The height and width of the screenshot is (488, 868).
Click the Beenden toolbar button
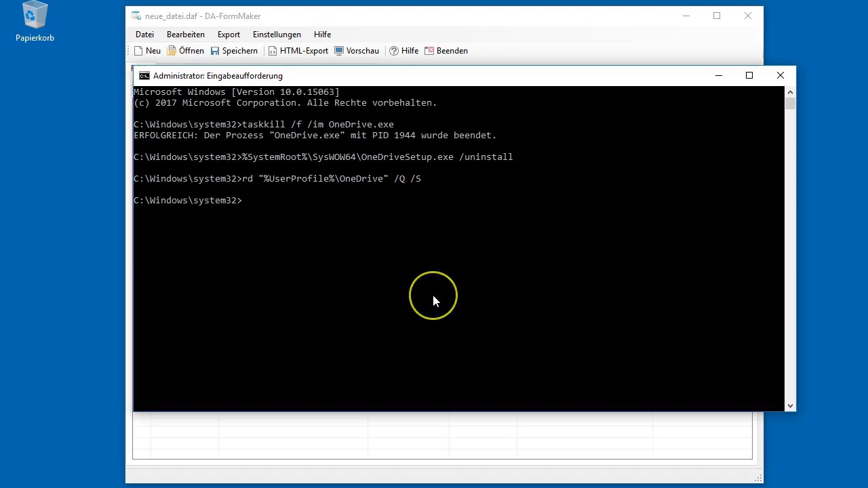[446, 51]
